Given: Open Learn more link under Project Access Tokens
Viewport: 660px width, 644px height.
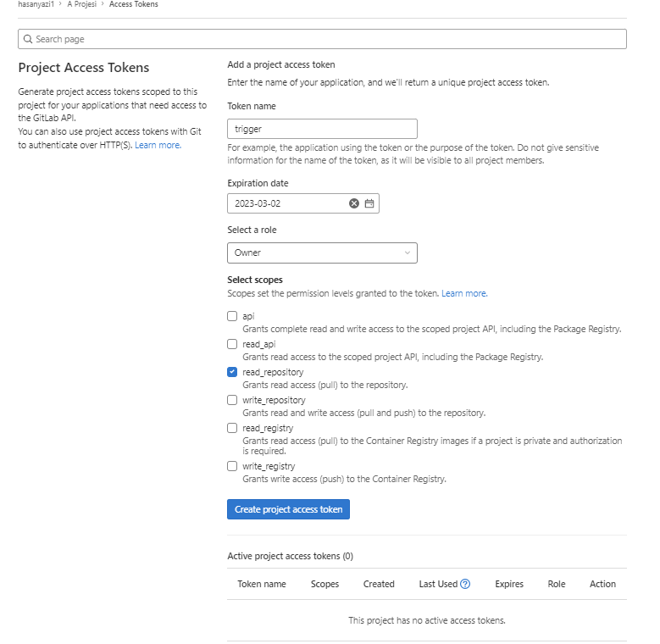Looking at the screenshot, I should 158,145.
